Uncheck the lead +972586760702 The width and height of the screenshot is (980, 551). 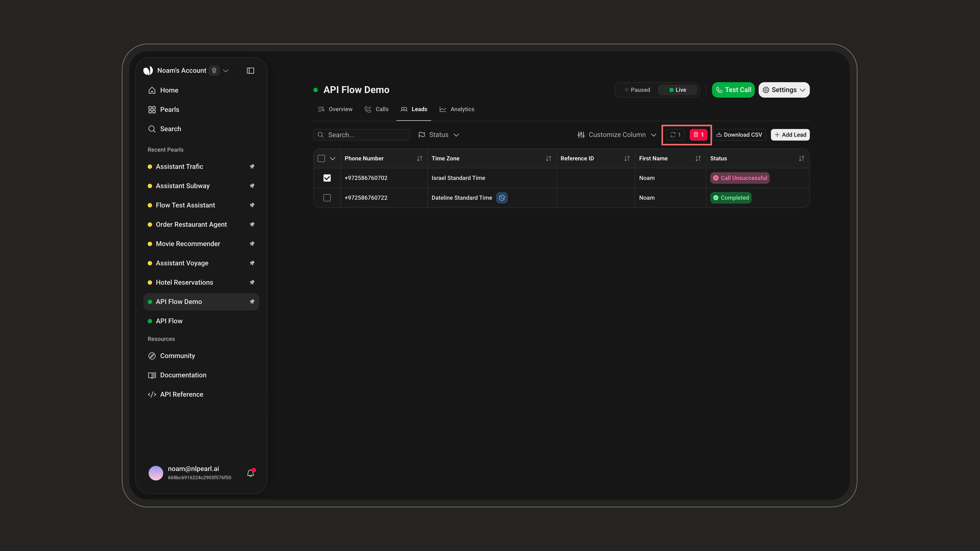click(x=327, y=178)
